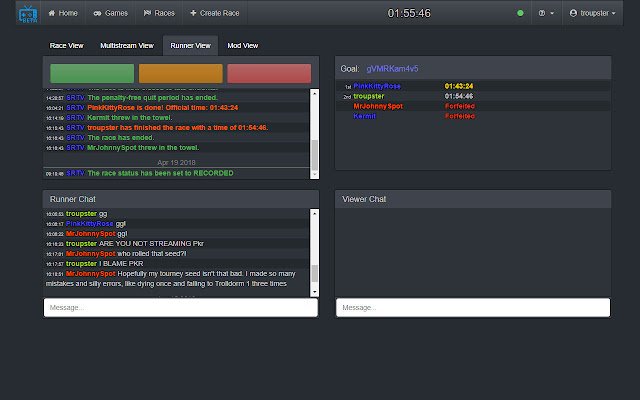Open the help question-mark dropdown
Screen dimensions: 640x400
coord(547,13)
